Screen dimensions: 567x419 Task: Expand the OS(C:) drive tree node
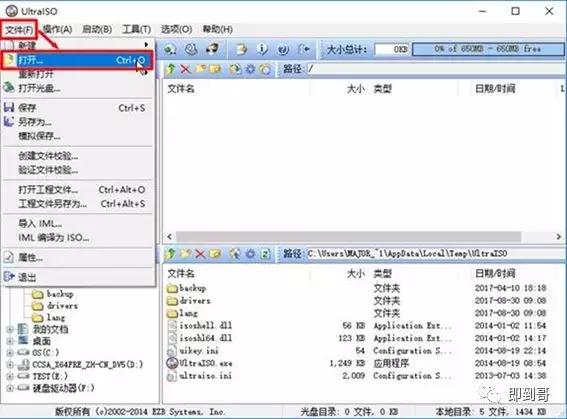click(10, 352)
